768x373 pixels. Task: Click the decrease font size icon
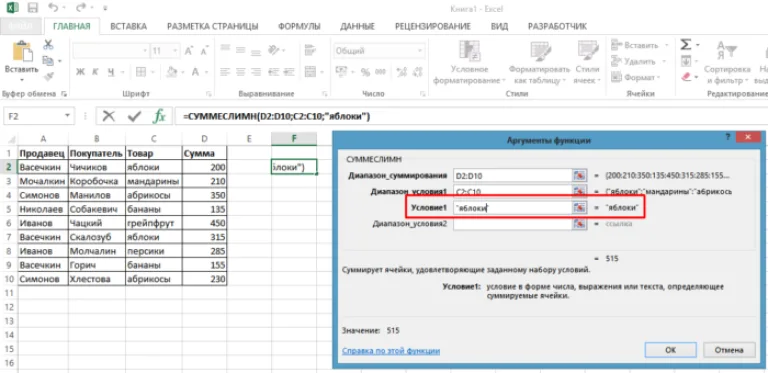[x=204, y=51]
